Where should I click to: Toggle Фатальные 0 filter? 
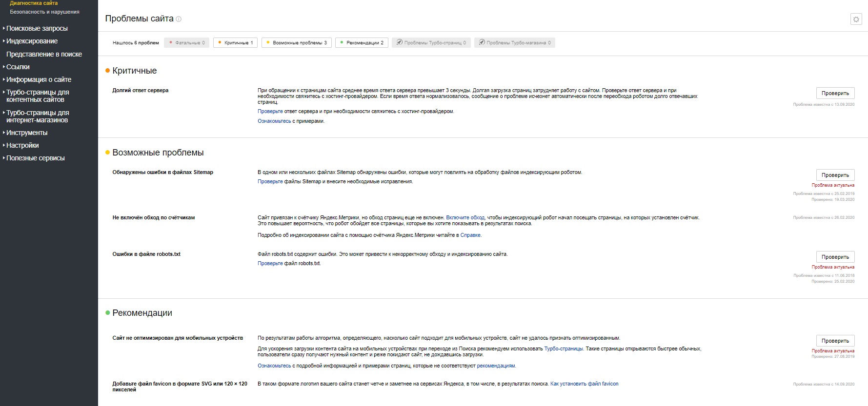coord(187,43)
